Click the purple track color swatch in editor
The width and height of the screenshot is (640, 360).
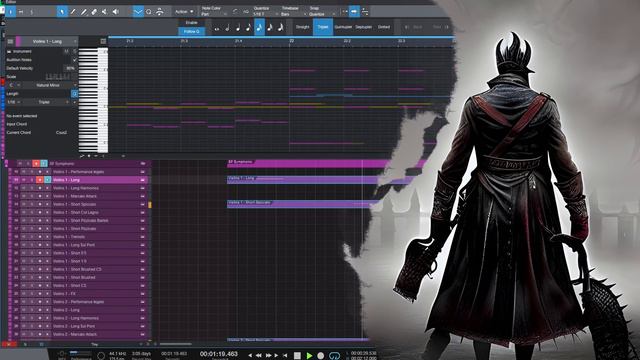coord(18,41)
